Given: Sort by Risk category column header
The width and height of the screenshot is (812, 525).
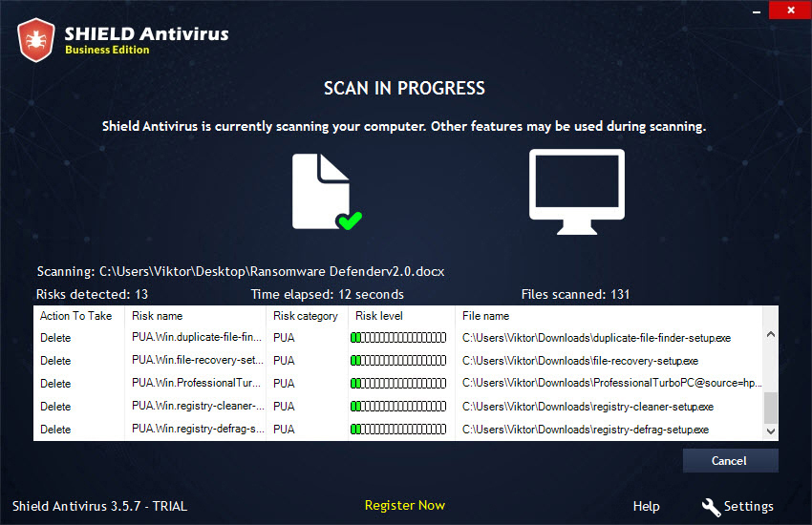Looking at the screenshot, I should 307,316.
